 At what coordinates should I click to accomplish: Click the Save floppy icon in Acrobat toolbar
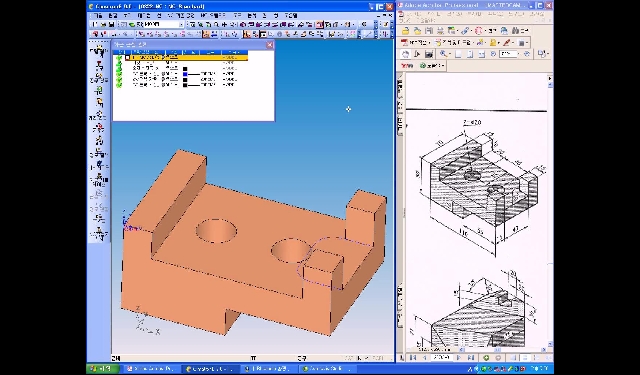tap(429, 31)
